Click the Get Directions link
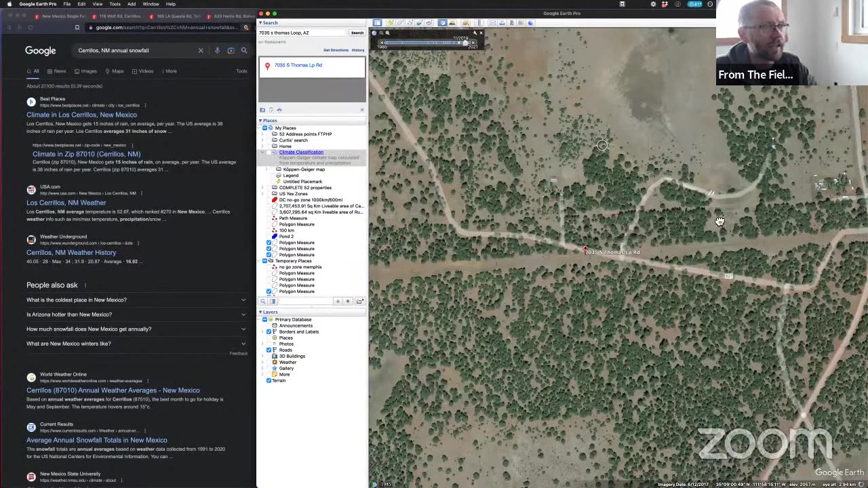 [x=336, y=50]
